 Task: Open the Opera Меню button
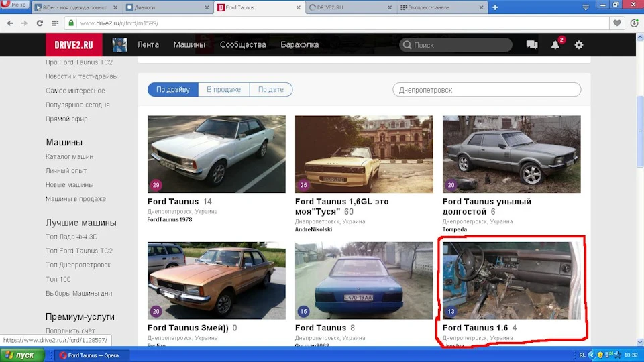(x=14, y=5)
